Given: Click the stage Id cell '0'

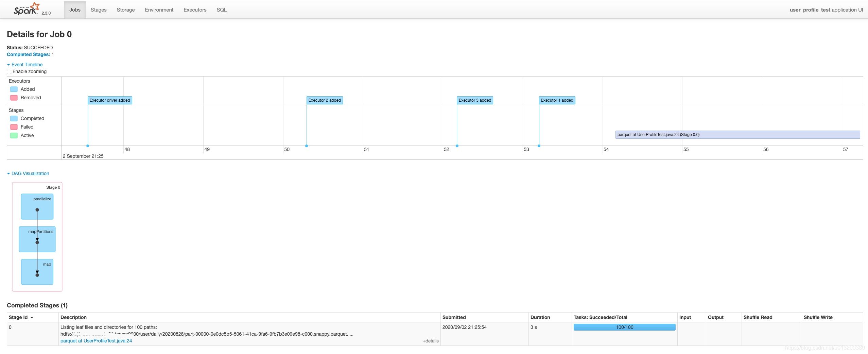Looking at the screenshot, I should click(x=10, y=327).
